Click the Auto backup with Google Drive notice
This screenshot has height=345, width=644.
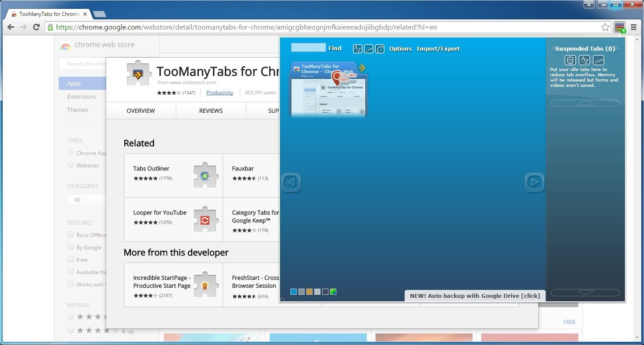click(x=475, y=296)
